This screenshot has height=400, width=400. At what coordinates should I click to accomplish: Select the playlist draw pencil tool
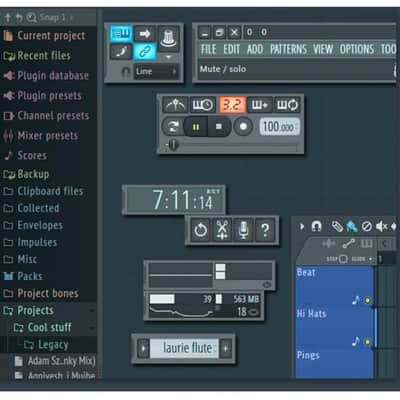(x=337, y=227)
